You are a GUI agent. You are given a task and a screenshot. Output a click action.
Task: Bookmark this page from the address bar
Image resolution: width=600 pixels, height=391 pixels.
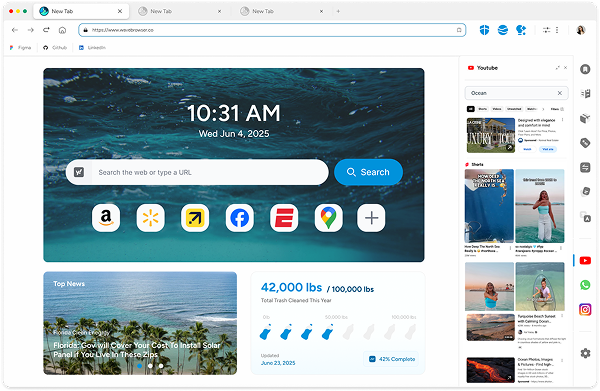tap(459, 30)
